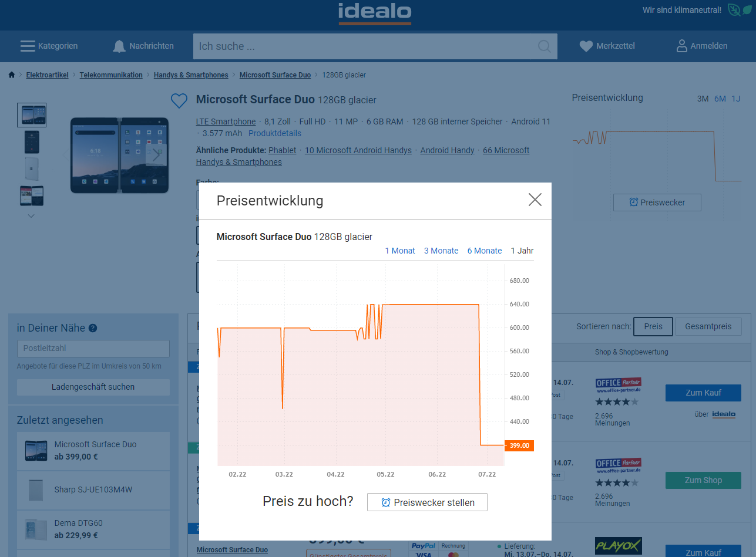Open Merkzettel heart wishlist
Image resolution: width=756 pixels, height=557 pixels.
pos(607,46)
